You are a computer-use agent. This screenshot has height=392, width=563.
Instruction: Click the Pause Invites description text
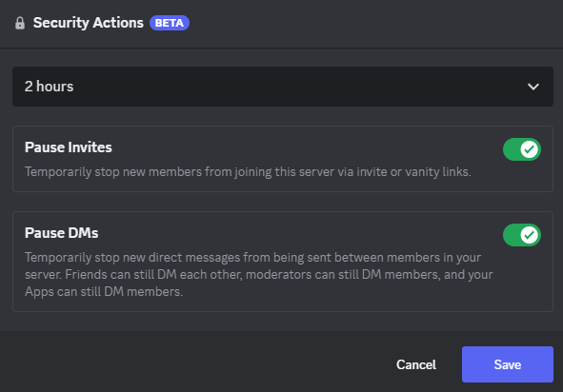point(248,172)
